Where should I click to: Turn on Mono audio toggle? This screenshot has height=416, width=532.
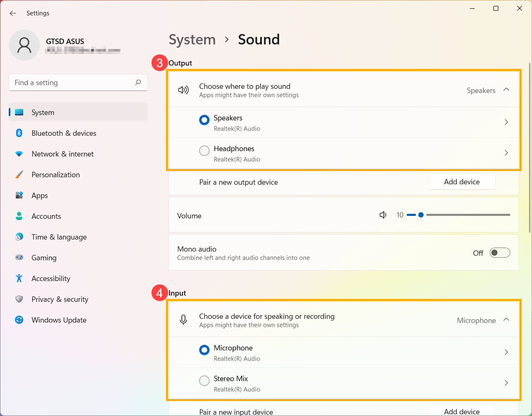click(500, 253)
